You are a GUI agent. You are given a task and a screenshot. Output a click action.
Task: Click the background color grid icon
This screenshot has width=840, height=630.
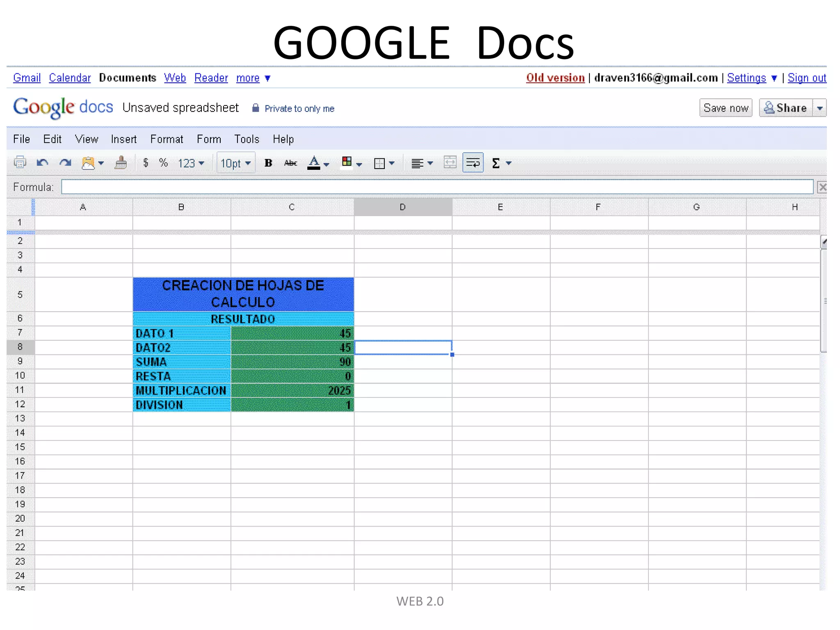[x=347, y=162]
